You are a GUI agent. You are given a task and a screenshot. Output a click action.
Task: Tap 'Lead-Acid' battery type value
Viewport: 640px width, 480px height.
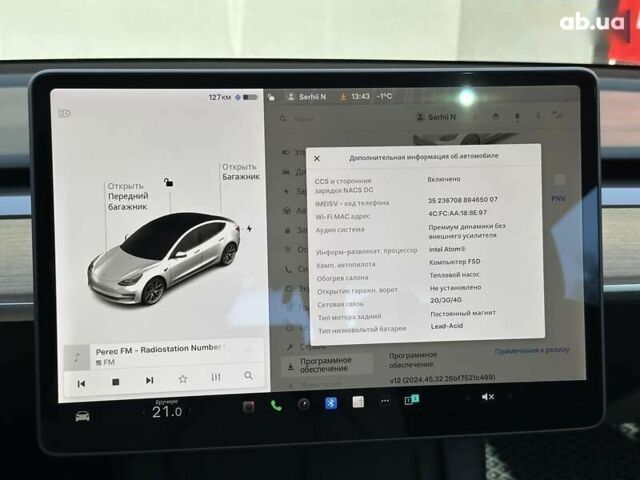click(x=447, y=326)
